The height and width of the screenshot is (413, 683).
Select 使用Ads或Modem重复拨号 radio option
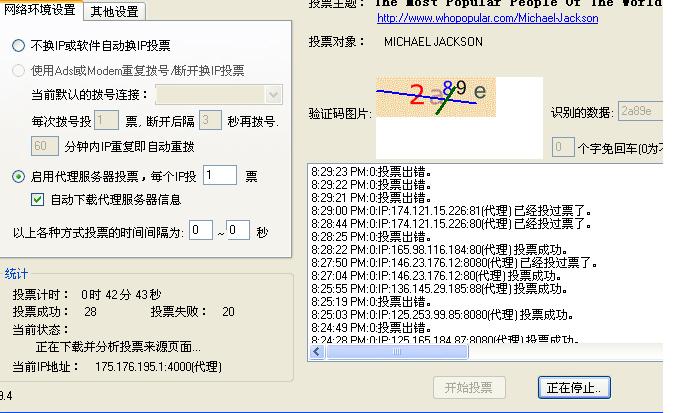click(19, 71)
